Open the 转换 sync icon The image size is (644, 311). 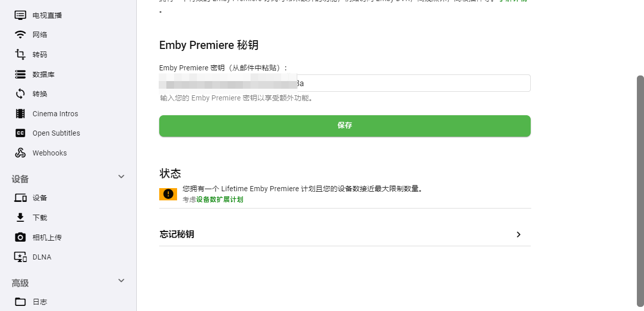click(x=20, y=94)
